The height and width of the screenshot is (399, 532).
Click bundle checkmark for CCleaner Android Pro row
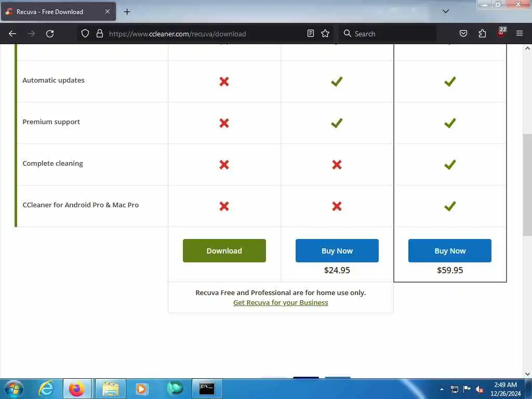click(450, 206)
